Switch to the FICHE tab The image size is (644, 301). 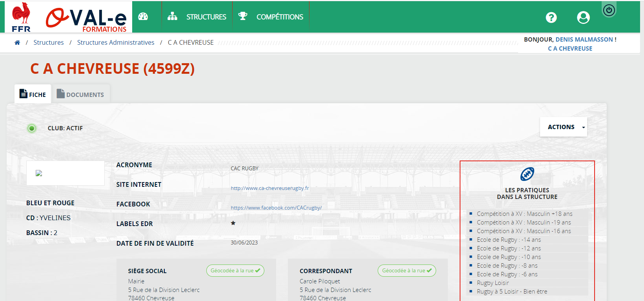(33, 94)
